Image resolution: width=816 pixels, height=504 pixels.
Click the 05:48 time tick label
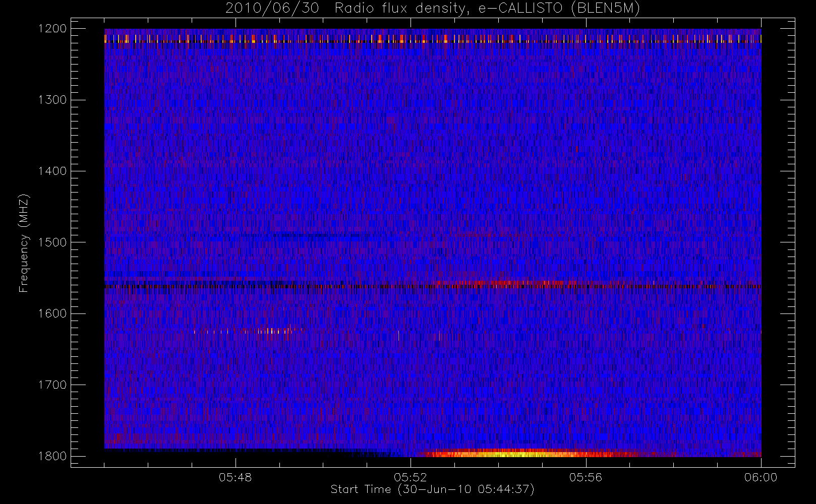pyautogui.click(x=236, y=477)
